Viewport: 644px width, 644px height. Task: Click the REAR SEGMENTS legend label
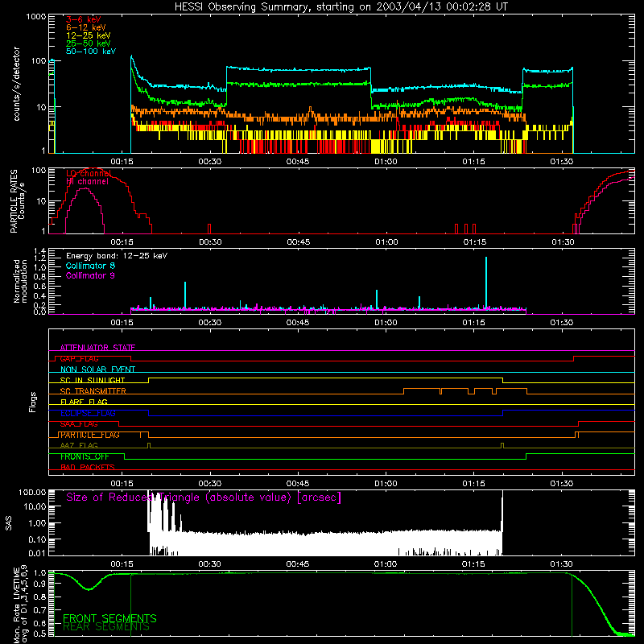coord(106,627)
